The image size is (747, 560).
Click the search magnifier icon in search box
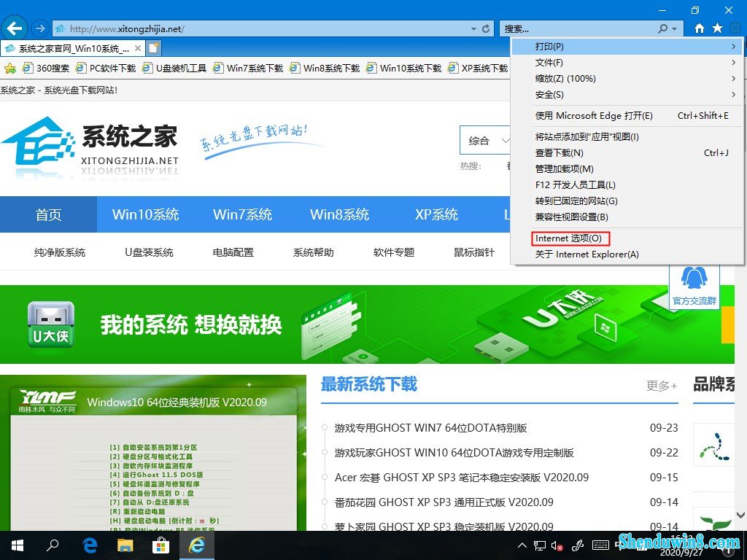pyautogui.click(x=662, y=28)
